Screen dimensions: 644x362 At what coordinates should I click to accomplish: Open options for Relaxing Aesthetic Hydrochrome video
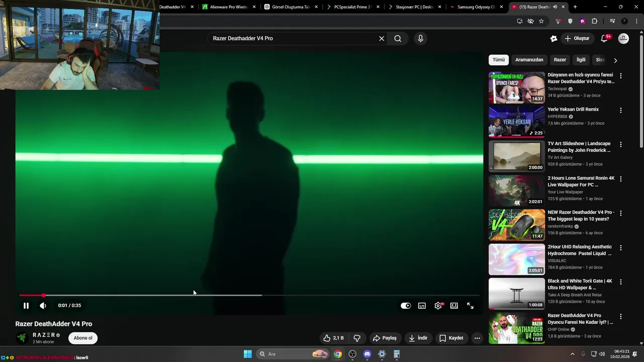coord(620,247)
